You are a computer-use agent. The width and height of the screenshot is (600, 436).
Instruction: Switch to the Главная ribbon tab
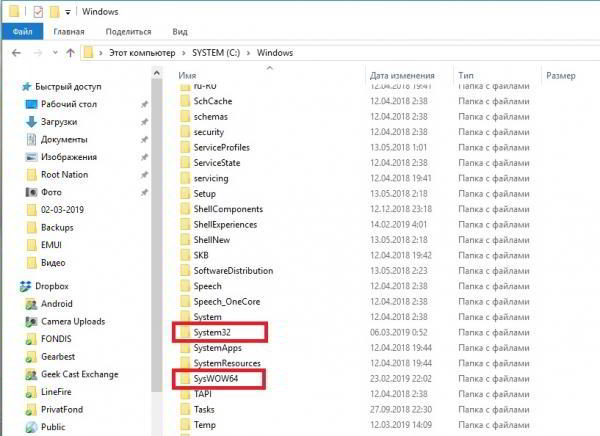pyautogui.click(x=69, y=32)
